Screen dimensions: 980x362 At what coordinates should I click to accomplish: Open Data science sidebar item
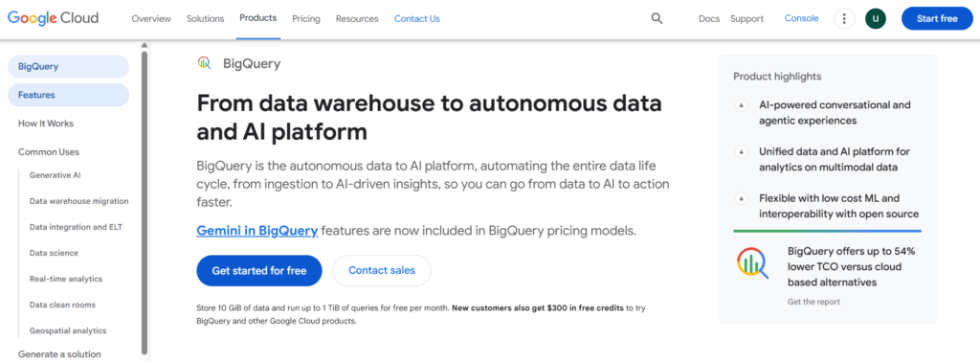click(x=54, y=253)
